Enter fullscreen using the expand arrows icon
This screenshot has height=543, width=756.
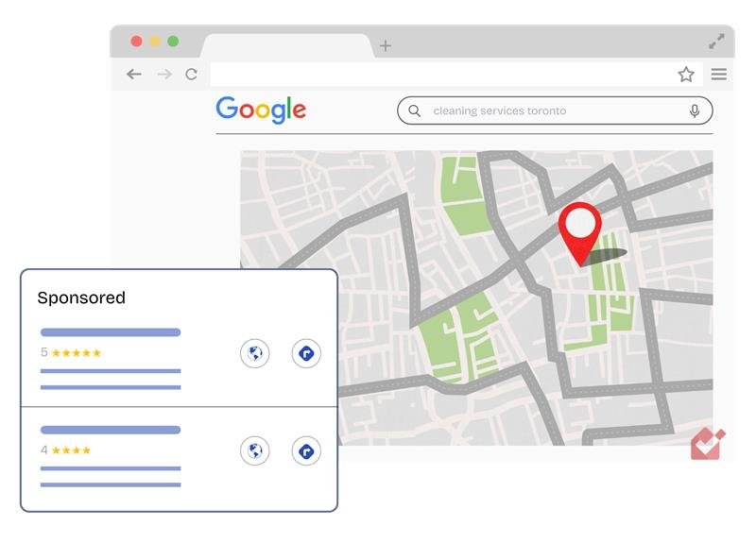717,42
